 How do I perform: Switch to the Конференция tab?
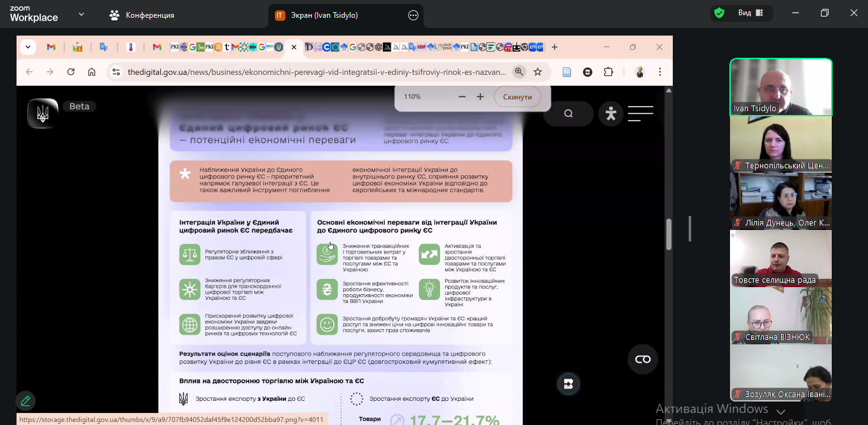142,15
